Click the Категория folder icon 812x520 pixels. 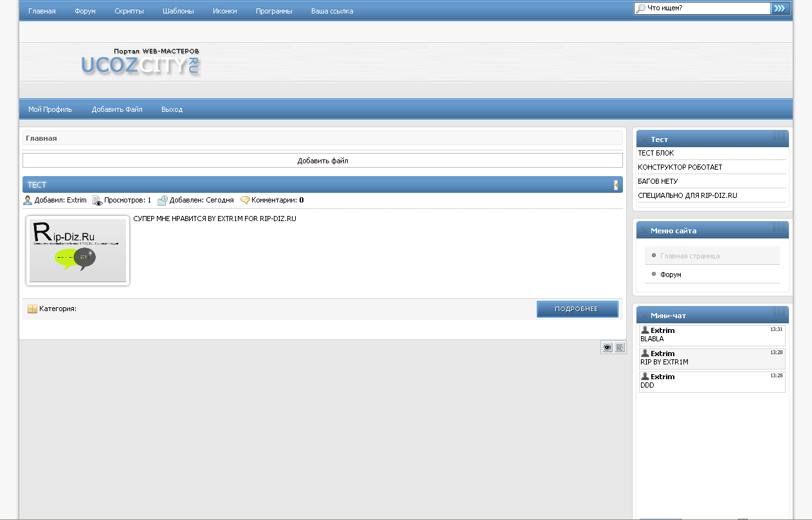coord(32,309)
